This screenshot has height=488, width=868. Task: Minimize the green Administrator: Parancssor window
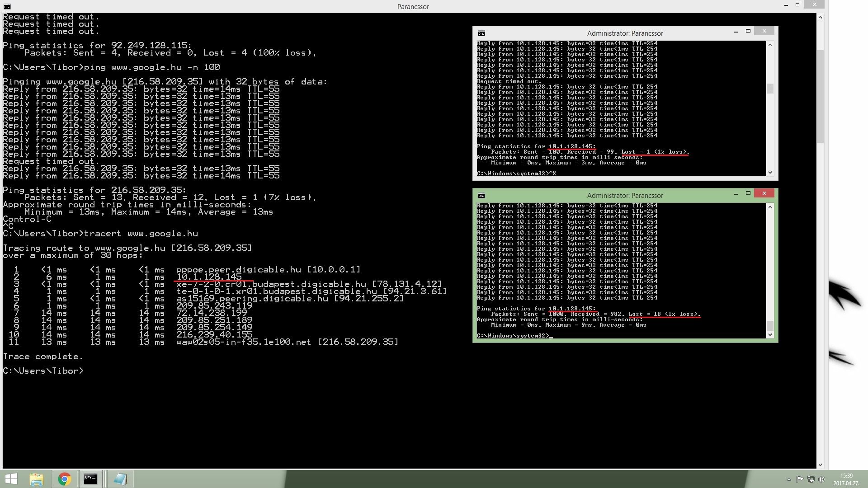coord(736,194)
